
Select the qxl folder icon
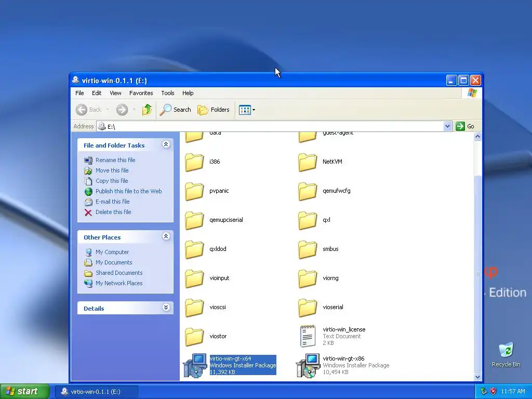[308, 220]
